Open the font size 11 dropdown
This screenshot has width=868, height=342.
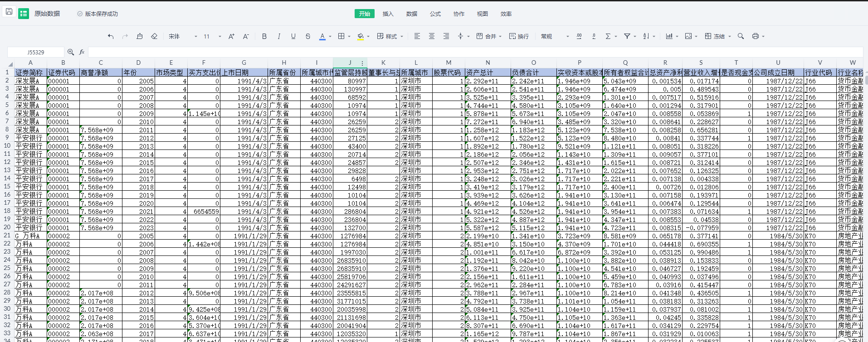[x=212, y=36]
